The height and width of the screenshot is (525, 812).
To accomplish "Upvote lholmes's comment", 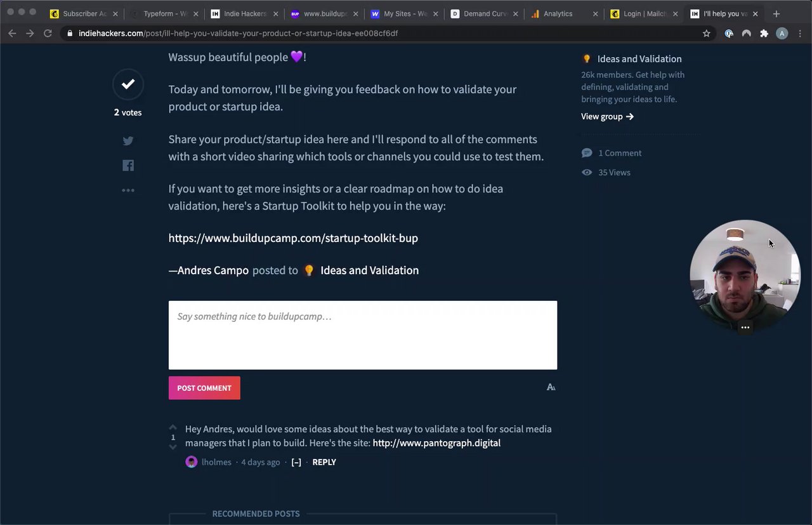I will pos(173,427).
